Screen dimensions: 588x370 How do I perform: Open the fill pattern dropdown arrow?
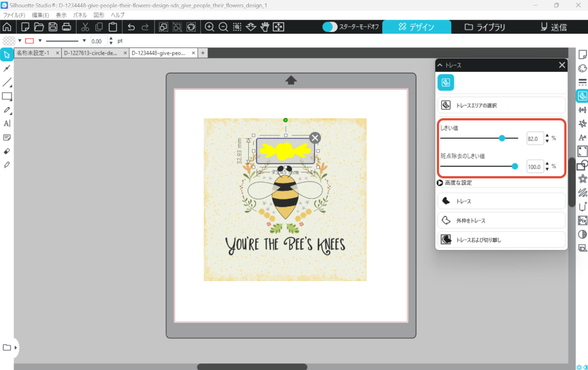[20, 40]
